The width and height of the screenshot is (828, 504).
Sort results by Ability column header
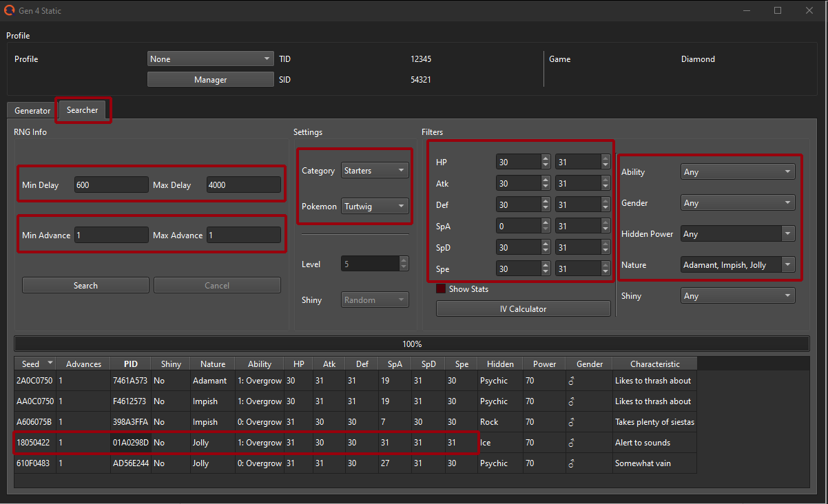coord(260,364)
